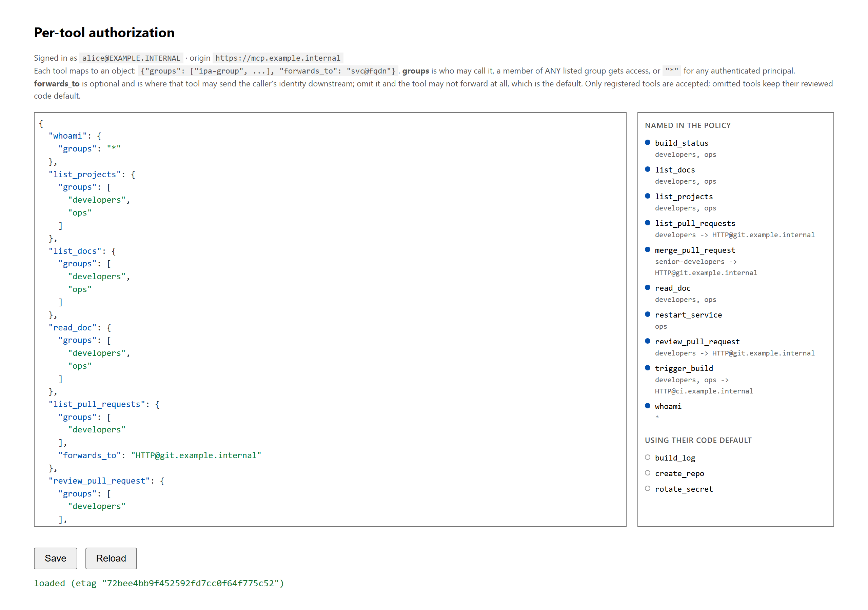Click the "review_pull_request" key in the editor
This screenshot has width=868, height=610.
99,481
